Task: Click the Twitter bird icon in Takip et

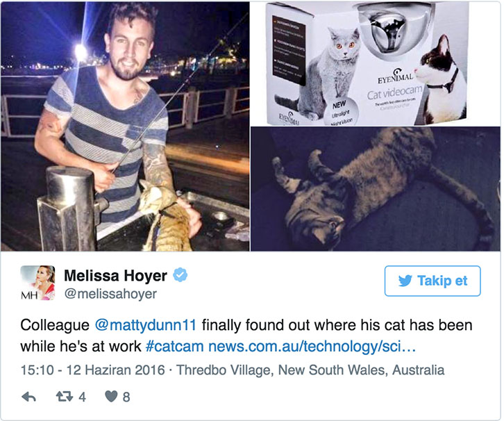Action: pos(405,281)
